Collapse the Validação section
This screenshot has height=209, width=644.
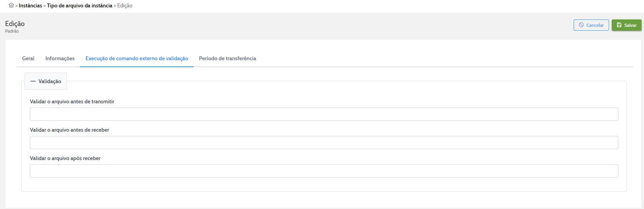[x=45, y=81]
